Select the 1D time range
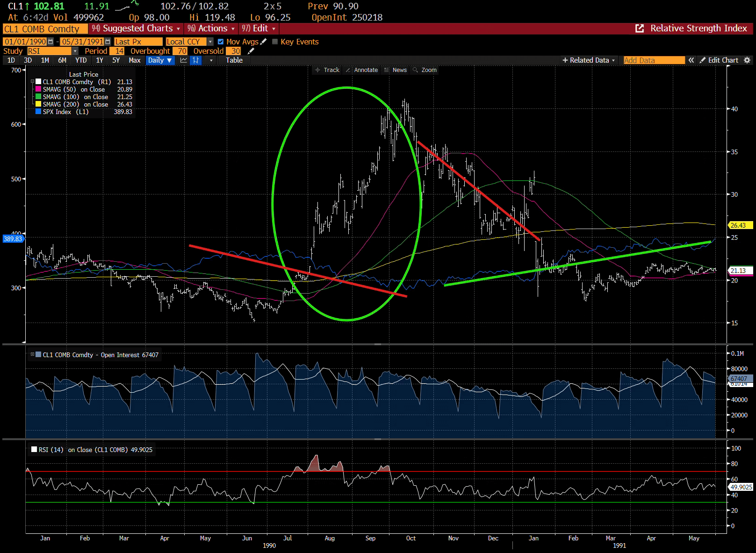 pyautogui.click(x=11, y=60)
